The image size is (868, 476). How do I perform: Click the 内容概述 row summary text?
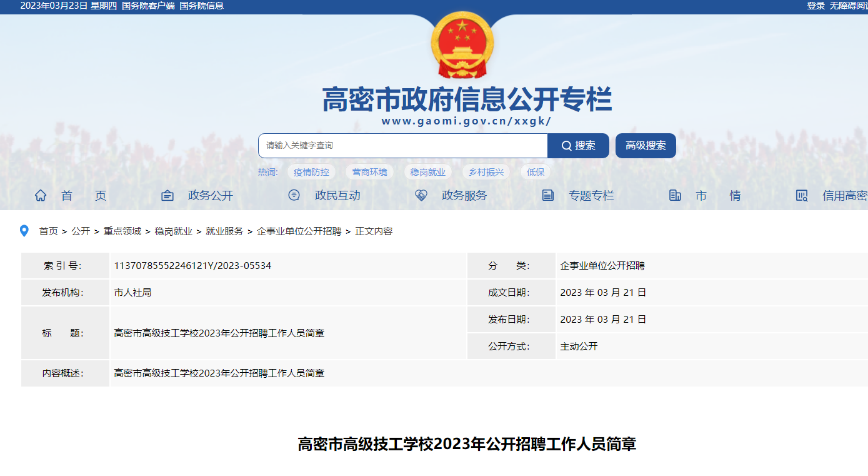click(x=219, y=373)
